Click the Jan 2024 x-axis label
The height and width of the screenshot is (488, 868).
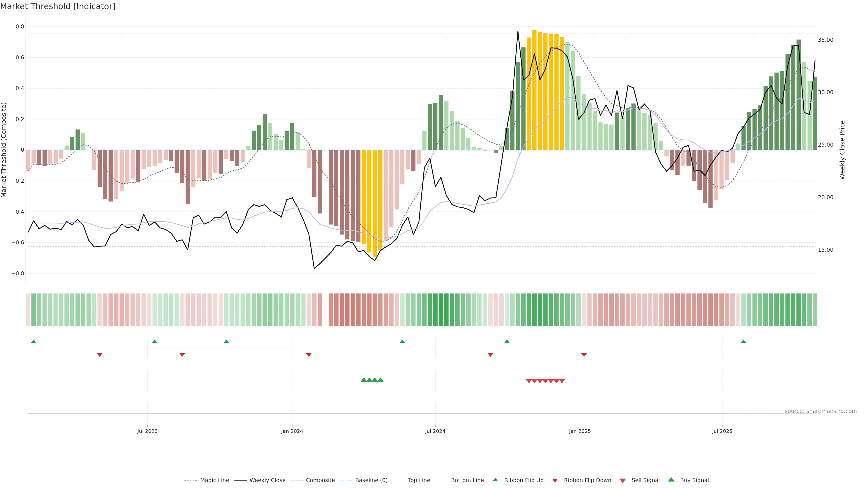(292, 431)
